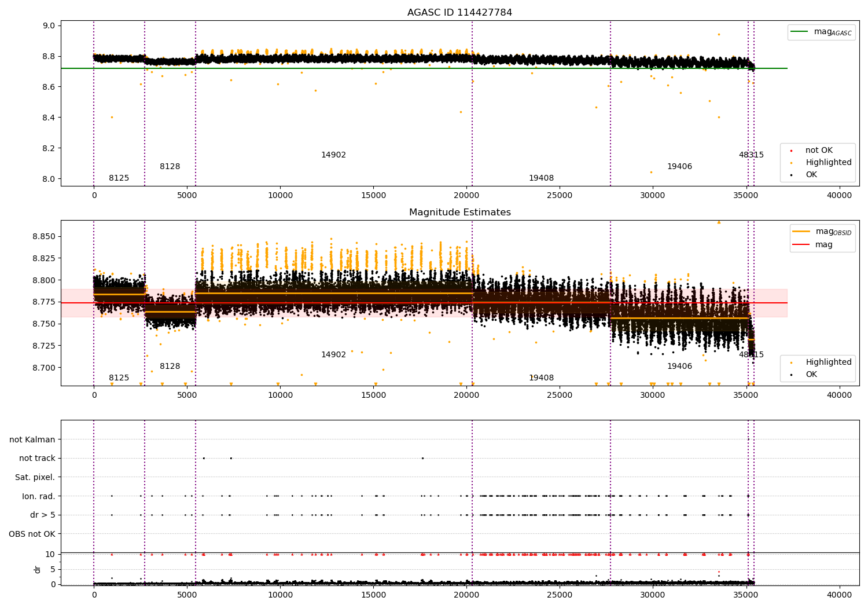Screen dimensions: 868x608
Task: Select OBSID 8128 label in the top plot
Action: point(170,167)
